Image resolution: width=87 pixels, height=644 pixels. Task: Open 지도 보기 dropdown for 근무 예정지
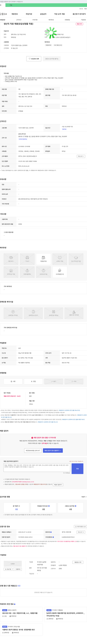pos(81,156)
